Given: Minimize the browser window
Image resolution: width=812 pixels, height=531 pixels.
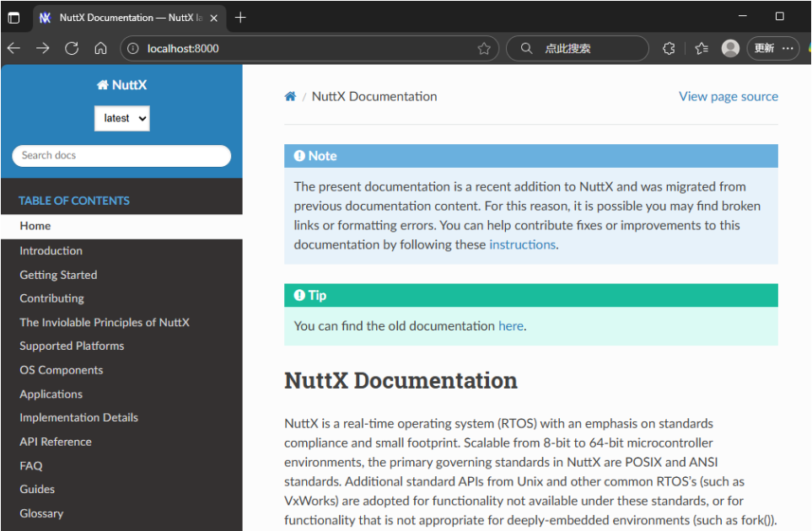Looking at the screenshot, I should [742, 17].
